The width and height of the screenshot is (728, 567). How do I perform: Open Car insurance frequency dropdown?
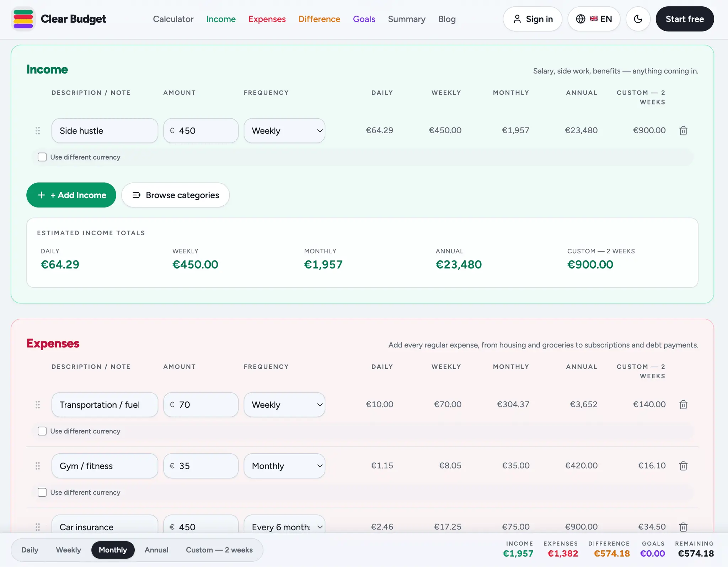coord(284,524)
